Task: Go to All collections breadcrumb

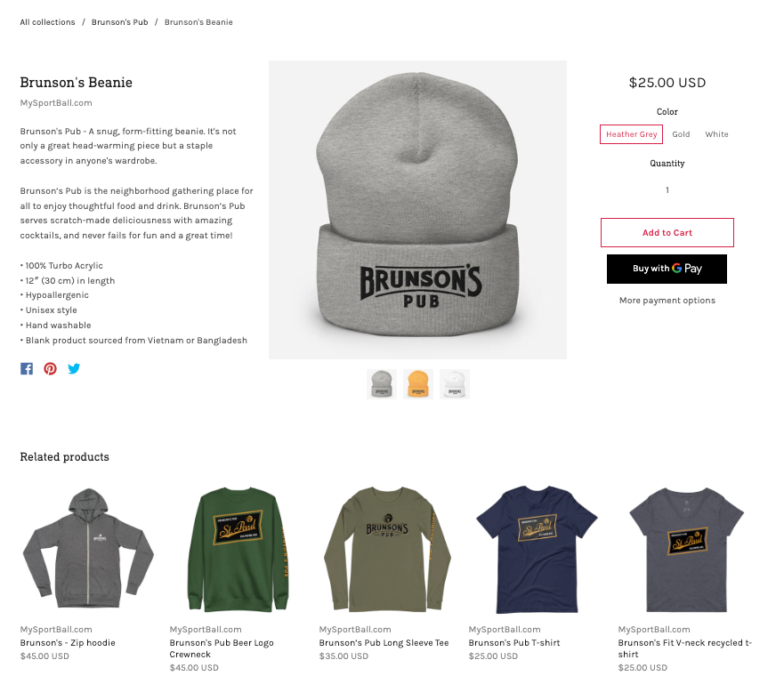Action: 47,22
